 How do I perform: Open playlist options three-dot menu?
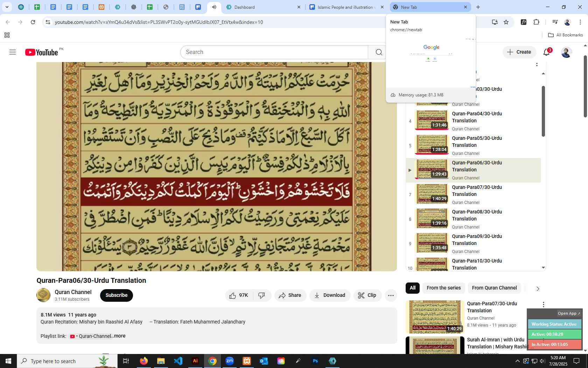pos(537,64)
